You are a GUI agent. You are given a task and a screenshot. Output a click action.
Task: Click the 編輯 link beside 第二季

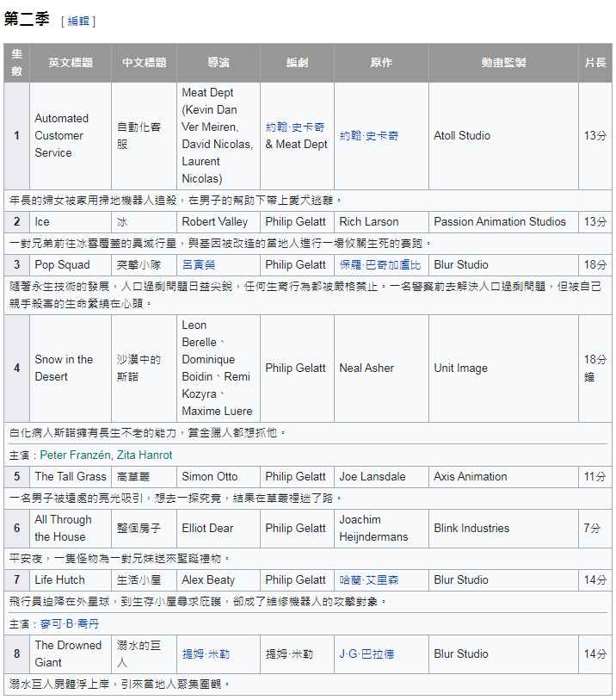click(78, 21)
